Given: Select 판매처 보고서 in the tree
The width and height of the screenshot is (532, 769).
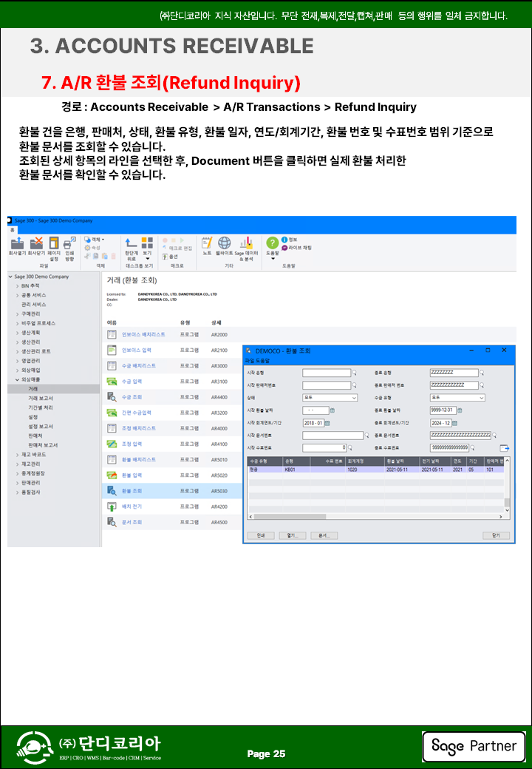Looking at the screenshot, I should (x=43, y=445).
